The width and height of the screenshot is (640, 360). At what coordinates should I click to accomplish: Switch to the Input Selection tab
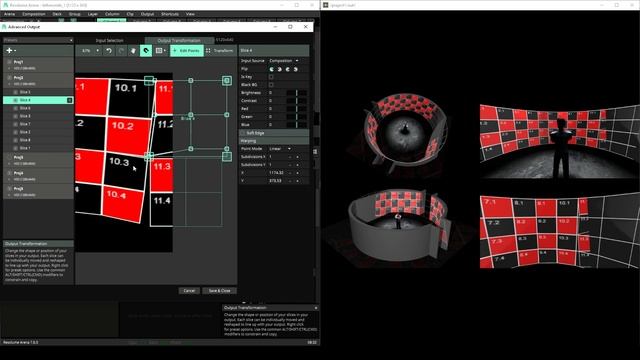coord(109,40)
